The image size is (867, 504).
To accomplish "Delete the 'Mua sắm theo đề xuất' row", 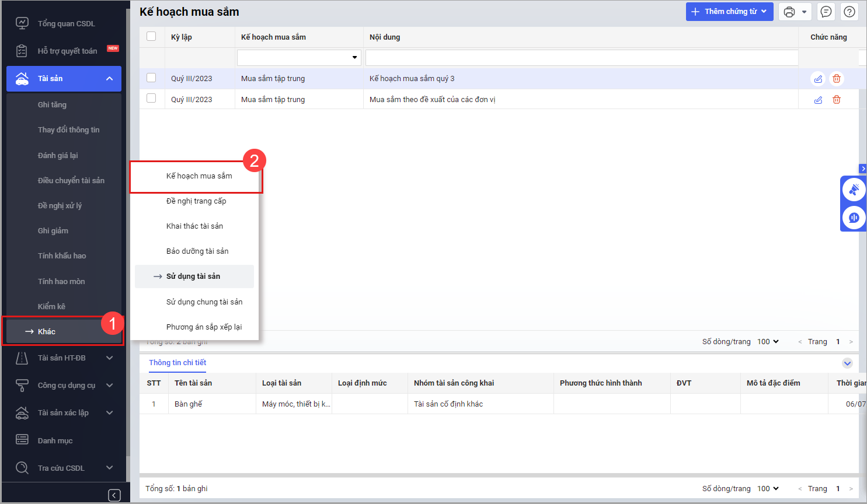I will tap(837, 100).
